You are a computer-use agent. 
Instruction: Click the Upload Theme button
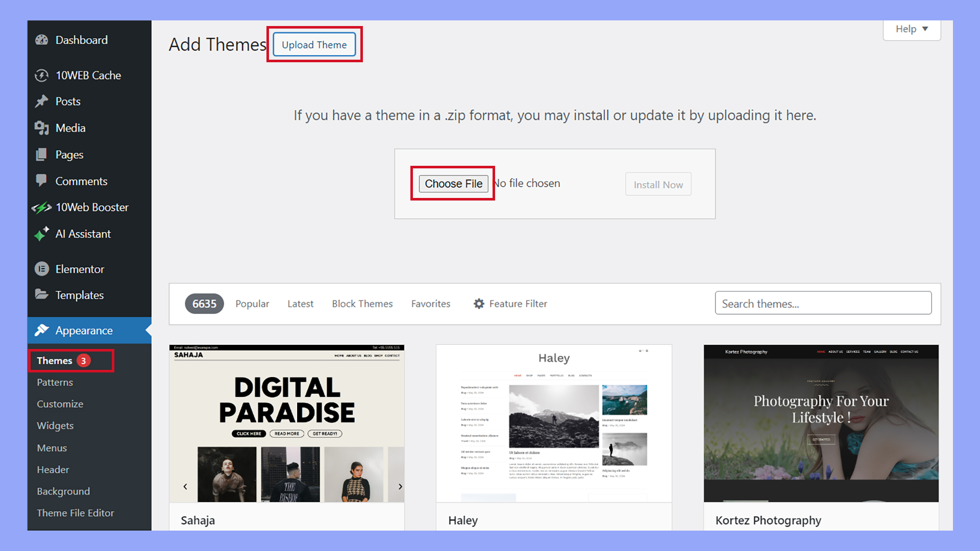click(x=314, y=45)
